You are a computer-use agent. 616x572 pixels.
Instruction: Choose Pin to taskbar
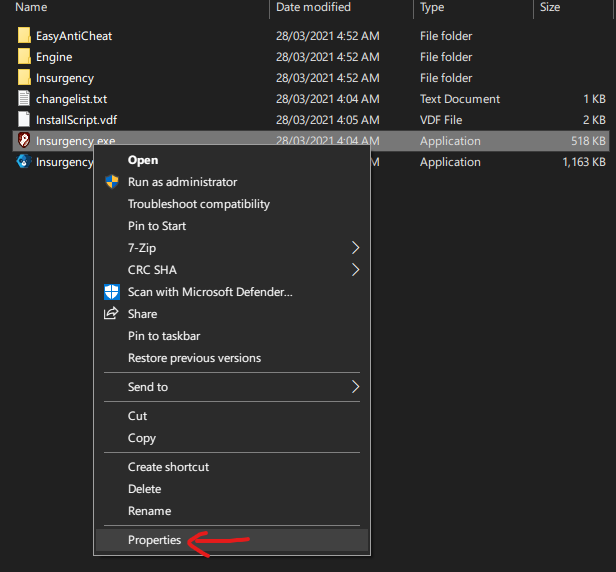click(164, 336)
